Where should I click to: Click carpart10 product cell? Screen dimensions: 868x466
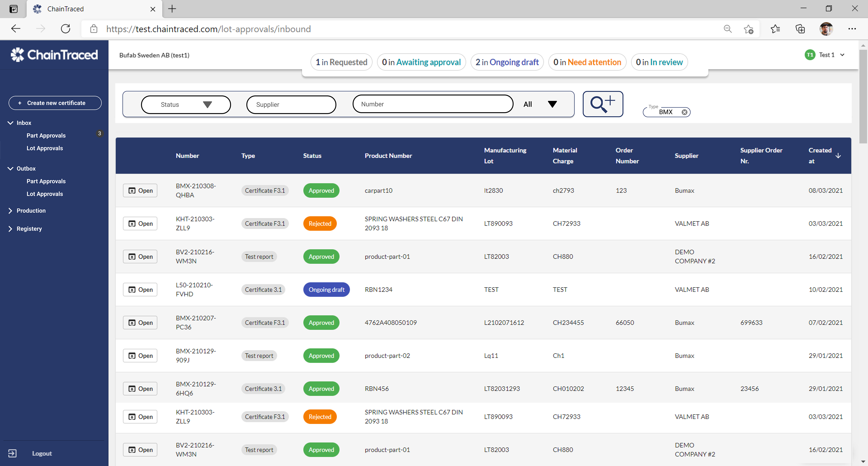378,190
